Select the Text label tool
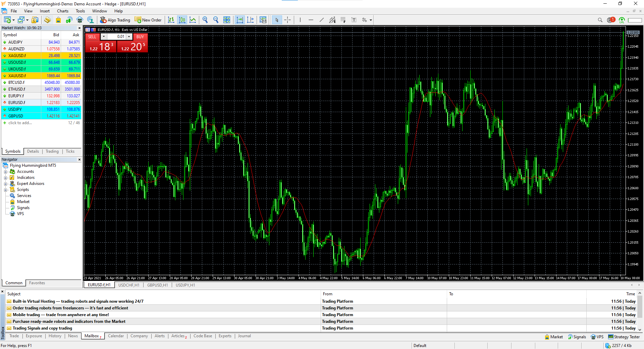Screen dimensions: 644x349 [354, 20]
